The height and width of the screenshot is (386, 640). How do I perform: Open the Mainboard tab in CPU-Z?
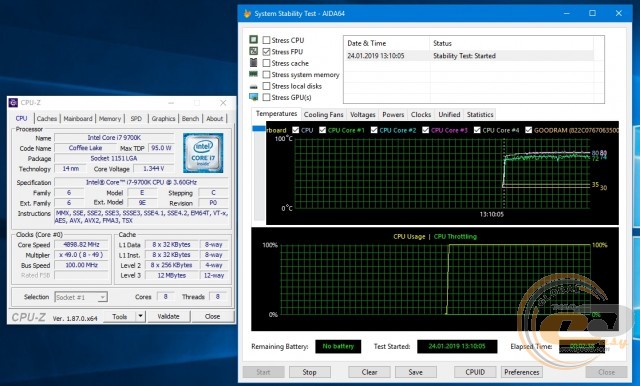[x=78, y=118]
